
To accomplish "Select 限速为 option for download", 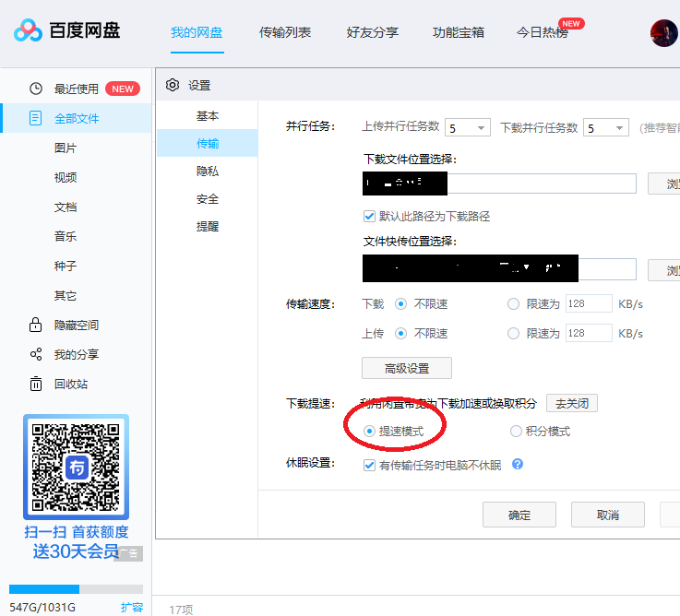I will click(513, 304).
